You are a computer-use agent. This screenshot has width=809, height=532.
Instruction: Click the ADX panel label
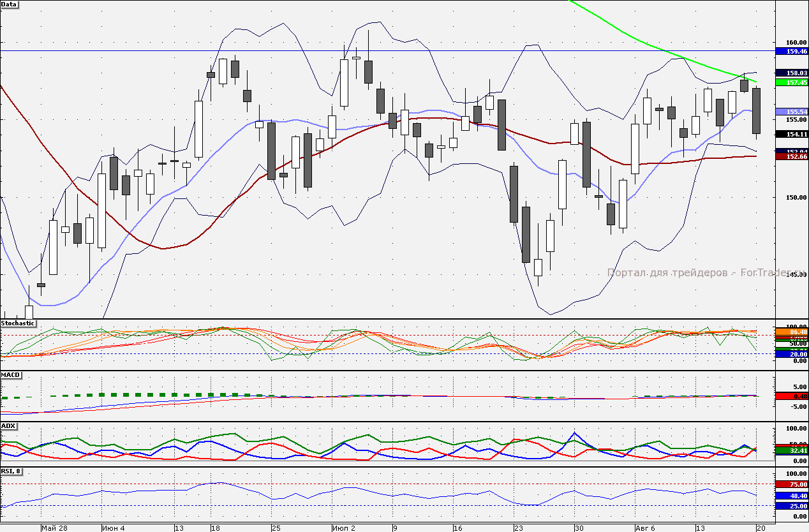[8, 425]
